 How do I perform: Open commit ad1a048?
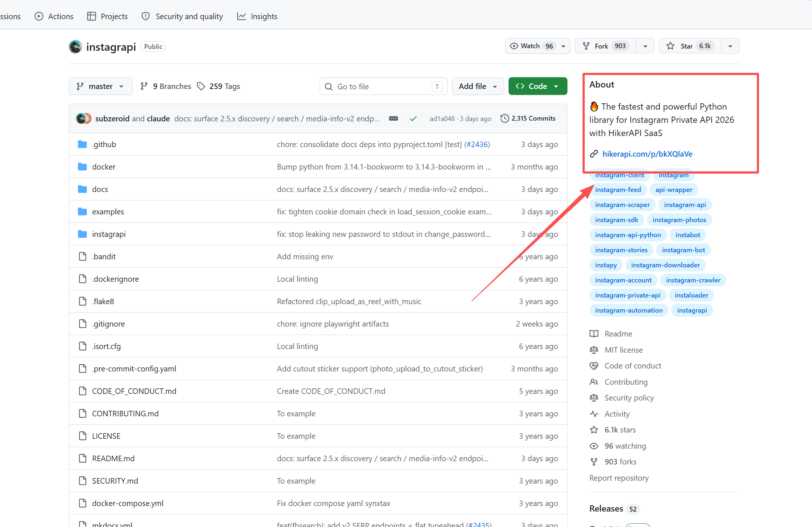(x=442, y=118)
